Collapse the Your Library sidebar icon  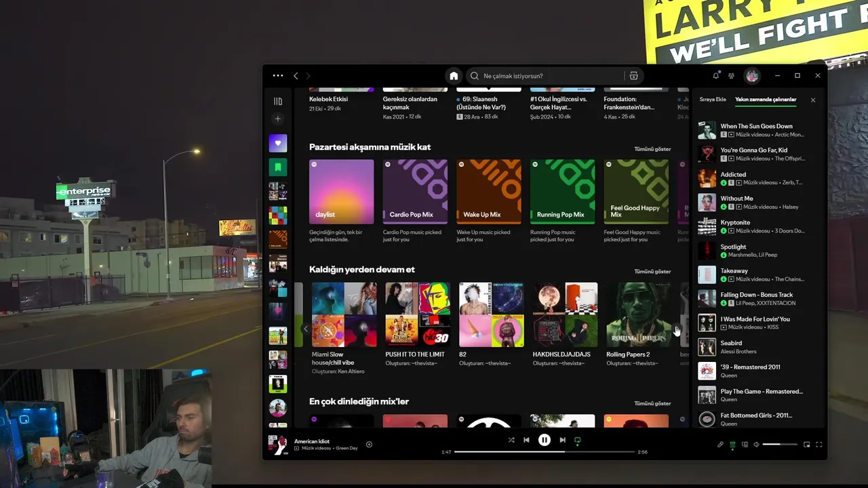click(278, 101)
